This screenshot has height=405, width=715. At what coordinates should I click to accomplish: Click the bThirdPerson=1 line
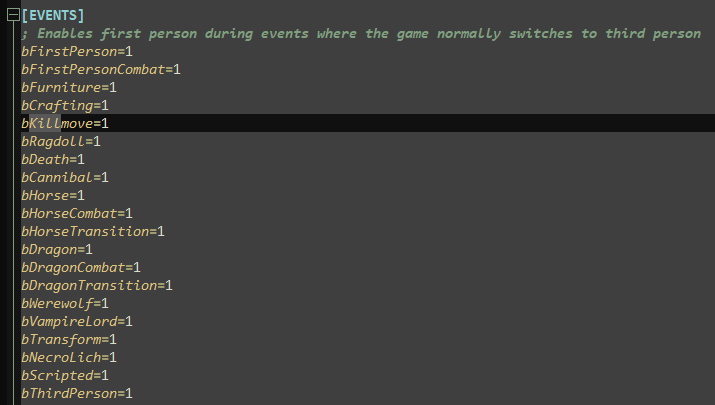pyautogui.click(x=77, y=394)
